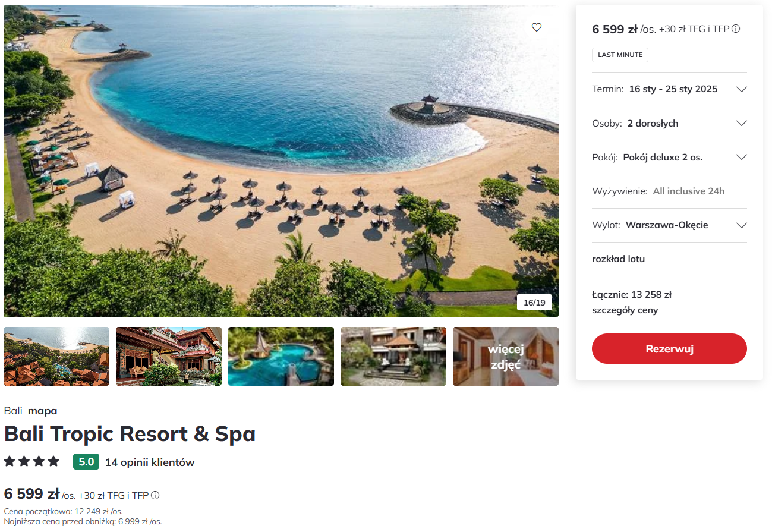Click the green 5.0 rating badge

(86, 462)
